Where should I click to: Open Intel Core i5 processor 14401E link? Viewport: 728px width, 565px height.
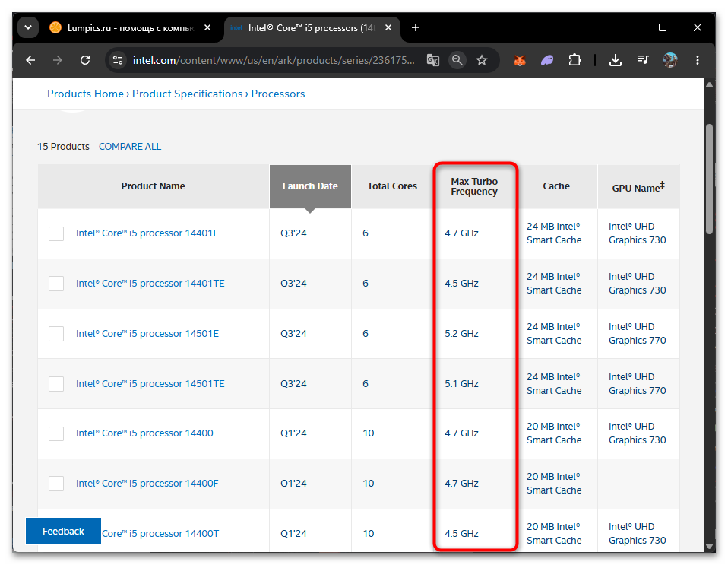(x=147, y=233)
